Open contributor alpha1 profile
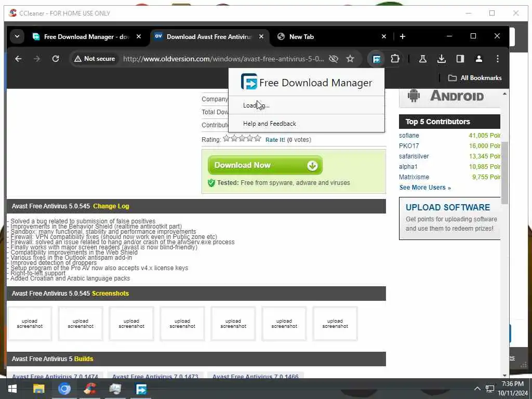 pyautogui.click(x=408, y=167)
